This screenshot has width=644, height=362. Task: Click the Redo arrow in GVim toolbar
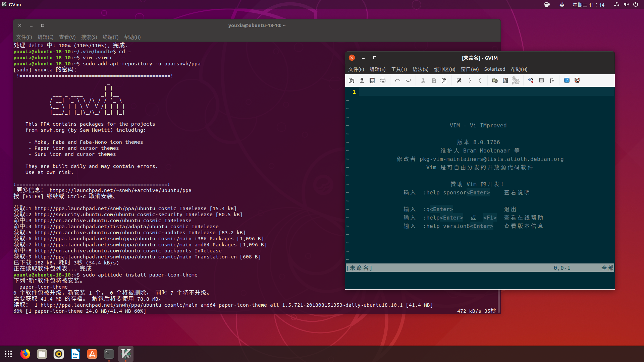(408, 80)
